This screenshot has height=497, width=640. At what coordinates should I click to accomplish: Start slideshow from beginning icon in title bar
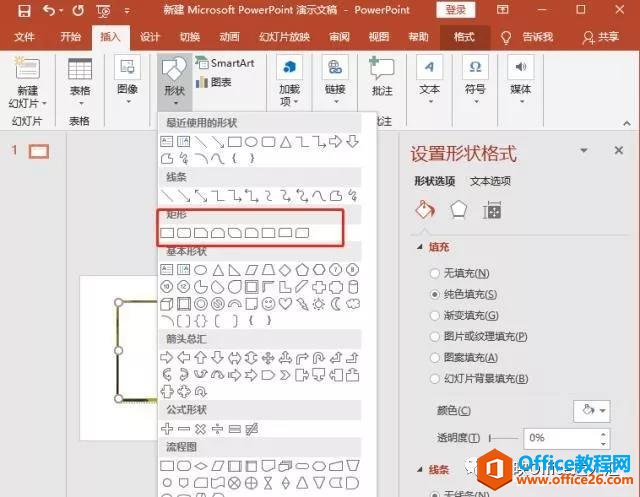click(x=103, y=11)
